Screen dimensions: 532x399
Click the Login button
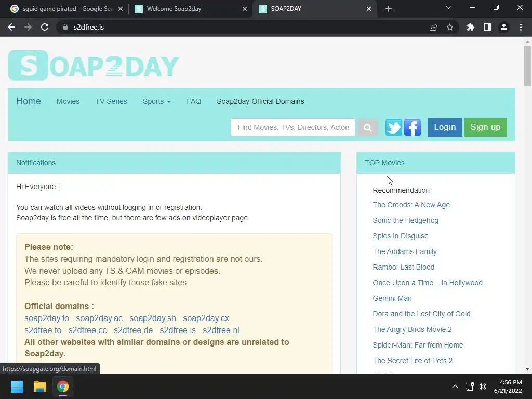pyautogui.click(x=445, y=128)
